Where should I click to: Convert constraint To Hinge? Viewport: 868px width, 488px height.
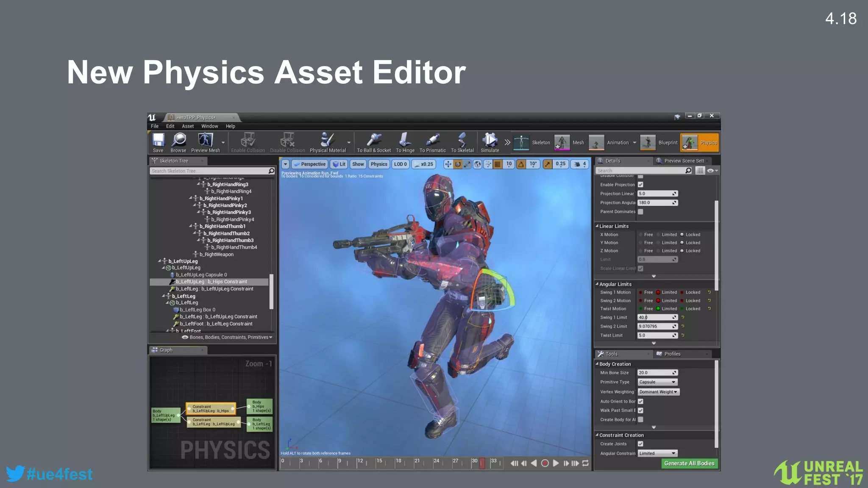click(x=405, y=142)
